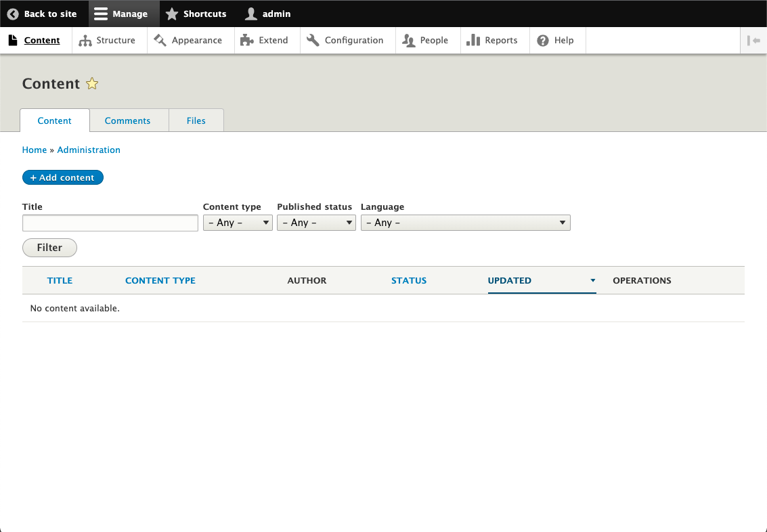
Task: Follow the Administration breadcrumb link
Action: point(89,150)
